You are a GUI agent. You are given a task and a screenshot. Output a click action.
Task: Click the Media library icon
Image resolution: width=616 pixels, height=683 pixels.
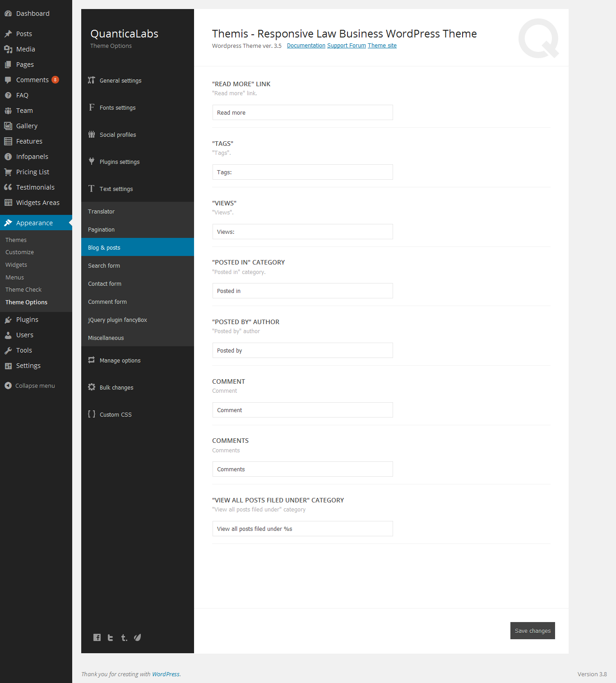click(x=8, y=49)
